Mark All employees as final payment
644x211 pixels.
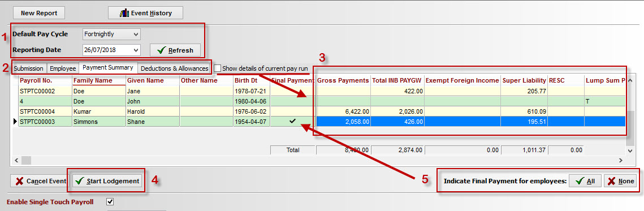[585, 181]
